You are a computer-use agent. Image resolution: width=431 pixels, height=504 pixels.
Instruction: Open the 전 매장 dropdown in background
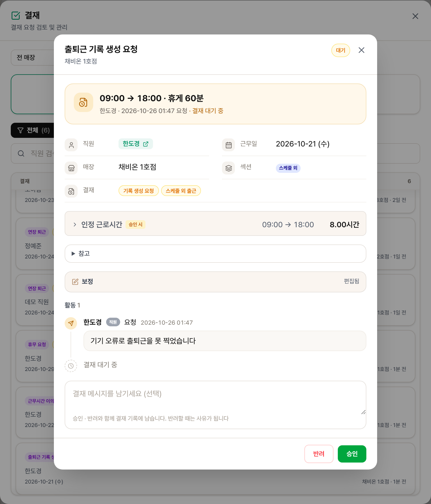(x=33, y=58)
